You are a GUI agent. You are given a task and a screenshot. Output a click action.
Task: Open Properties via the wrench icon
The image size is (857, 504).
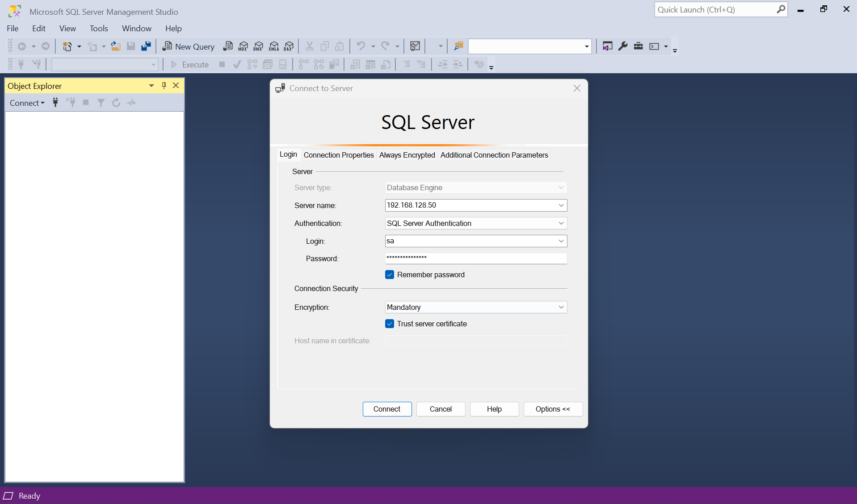click(x=623, y=46)
